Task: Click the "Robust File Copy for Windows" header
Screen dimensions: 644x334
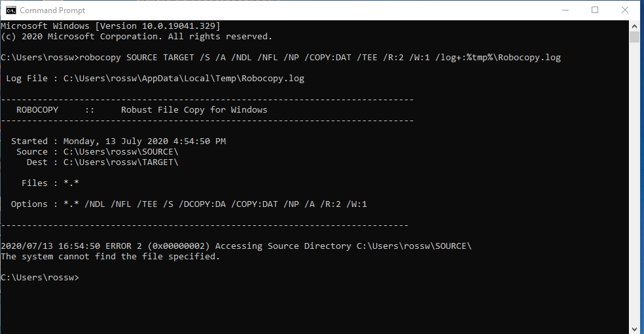Action: [194, 110]
